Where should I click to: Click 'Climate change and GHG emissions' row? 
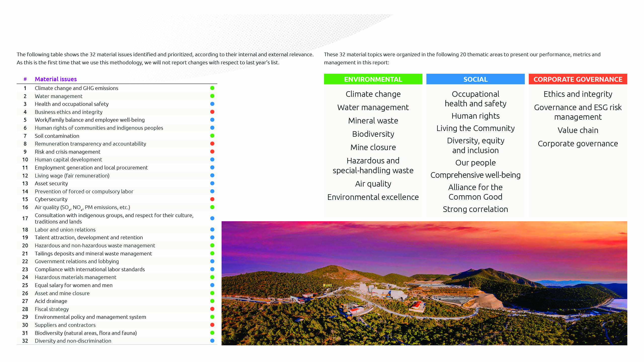(x=117, y=88)
